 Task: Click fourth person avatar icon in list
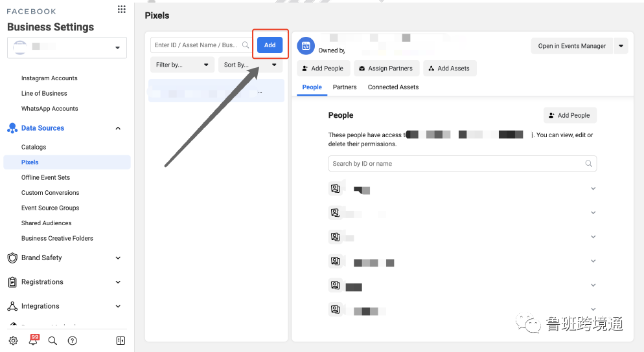336,261
